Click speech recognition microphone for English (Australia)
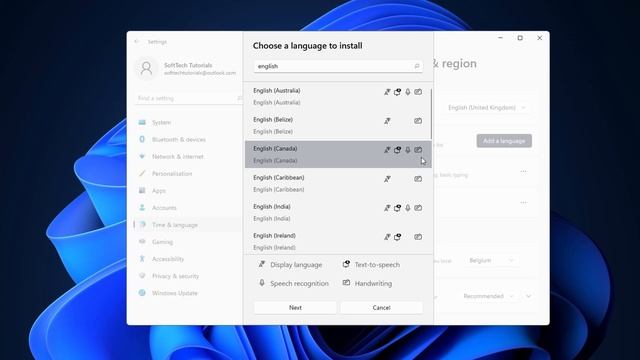The width and height of the screenshot is (640, 360). 408,92
